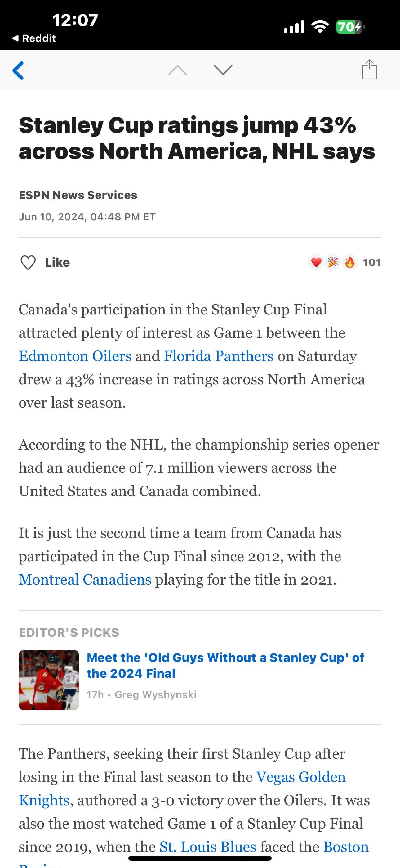Screen dimensions: 400x868
Task: Tap the fire reaction emoji
Action: click(350, 262)
